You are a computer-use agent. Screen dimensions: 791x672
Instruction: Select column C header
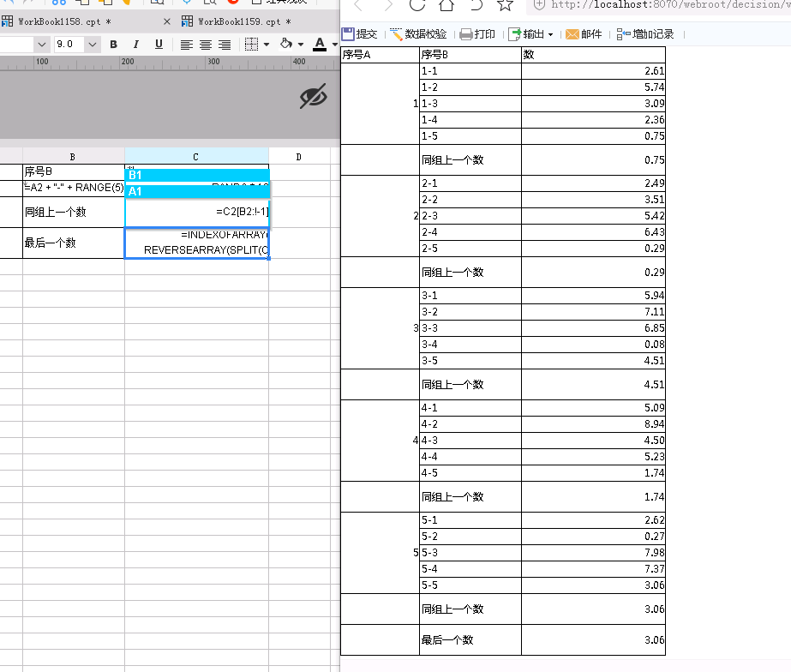[196, 157]
